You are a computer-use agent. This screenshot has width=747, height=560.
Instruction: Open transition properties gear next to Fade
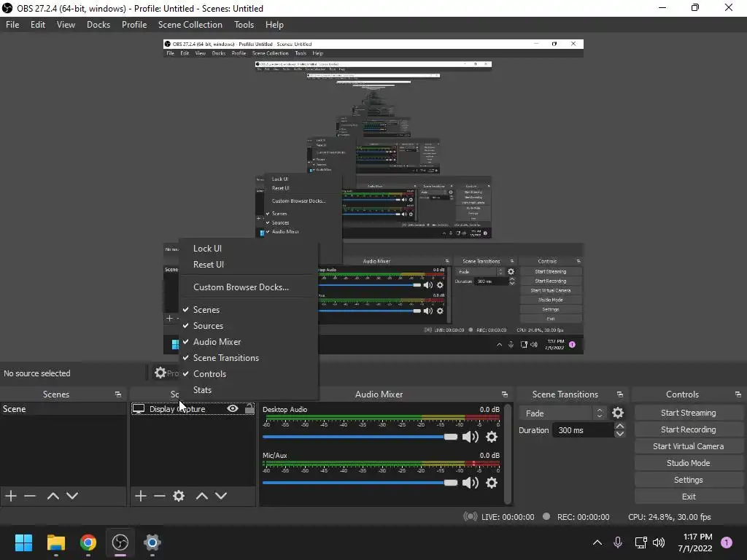tap(618, 413)
